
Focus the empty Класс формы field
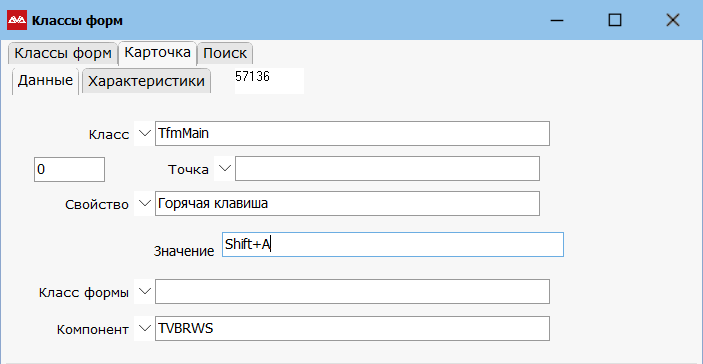pos(352,292)
